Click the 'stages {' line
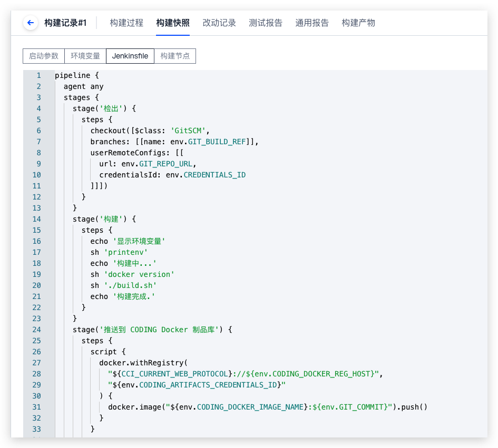The image size is (498, 448). click(x=81, y=98)
